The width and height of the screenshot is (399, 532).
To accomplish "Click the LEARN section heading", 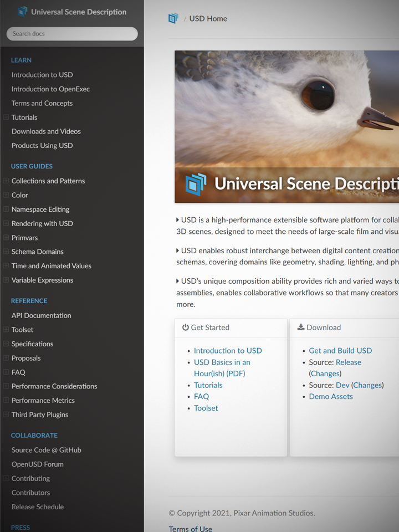I will [x=21, y=60].
